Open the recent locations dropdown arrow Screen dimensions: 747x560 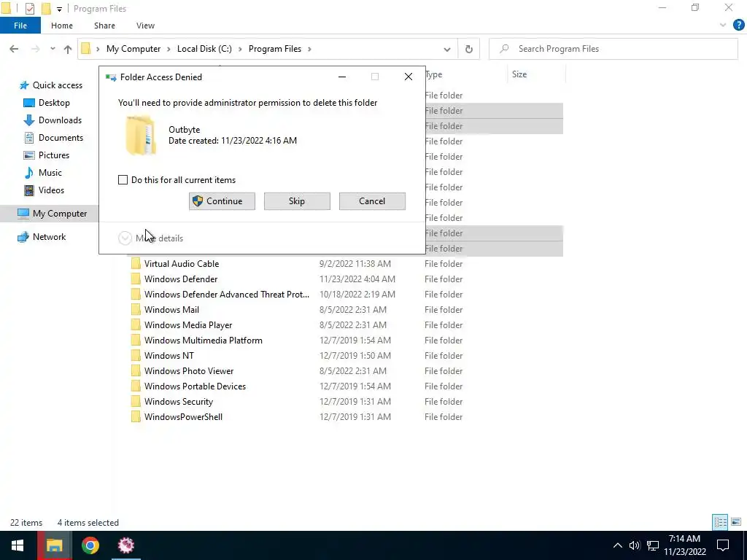coord(53,49)
